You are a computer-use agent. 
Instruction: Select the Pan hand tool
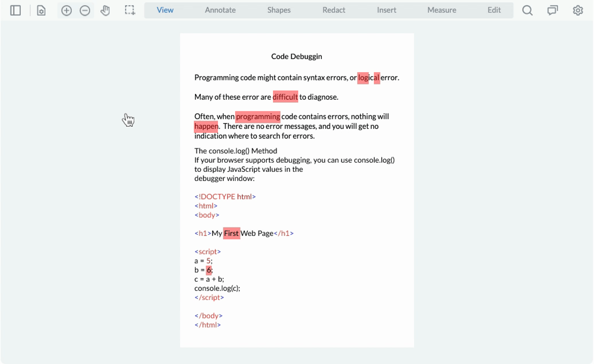(x=105, y=10)
